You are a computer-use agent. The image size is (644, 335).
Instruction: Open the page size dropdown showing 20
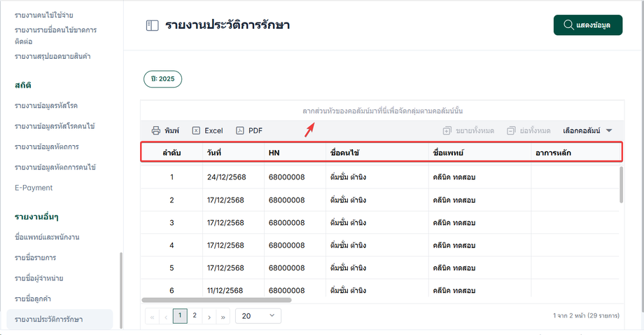tap(258, 315)
